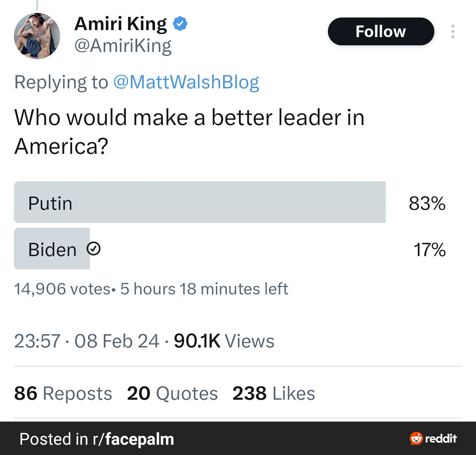The image size is (476, 455).
Task: Click the 17% Biden result
Action: pyautogui.click(x=429, y=250)
